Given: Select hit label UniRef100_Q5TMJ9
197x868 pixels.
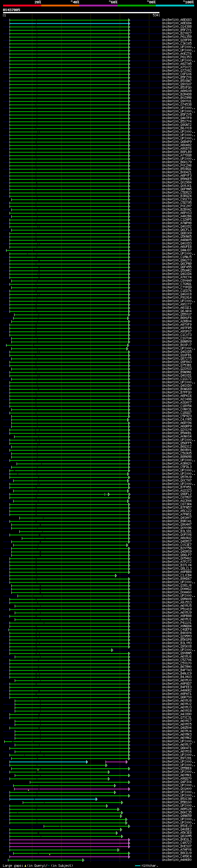Looking at the screenshot, I should [177, 478].
